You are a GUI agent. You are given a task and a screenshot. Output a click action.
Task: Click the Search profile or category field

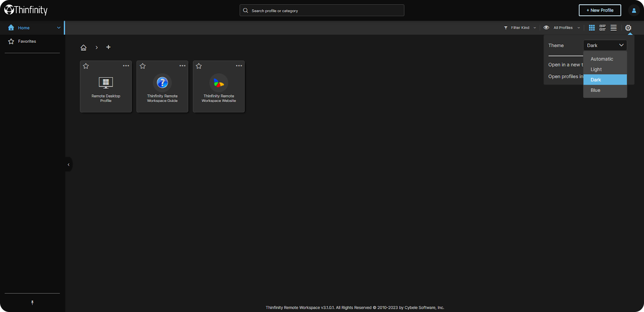[322, 10]
